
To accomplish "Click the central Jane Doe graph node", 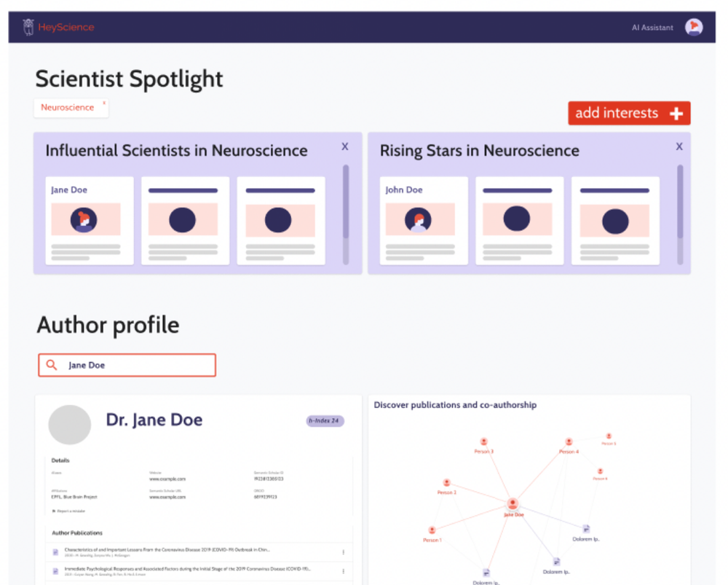I will coord(513,503).
